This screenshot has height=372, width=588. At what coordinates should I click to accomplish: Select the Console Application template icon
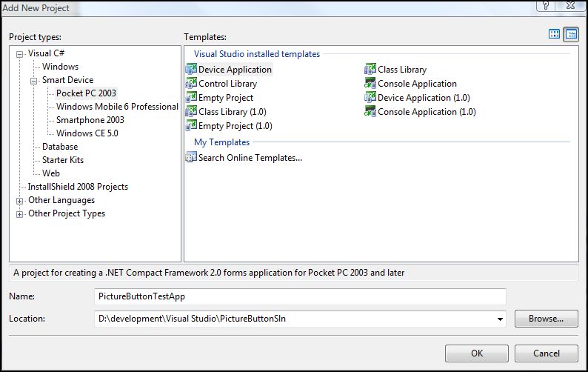coord(370,83)
